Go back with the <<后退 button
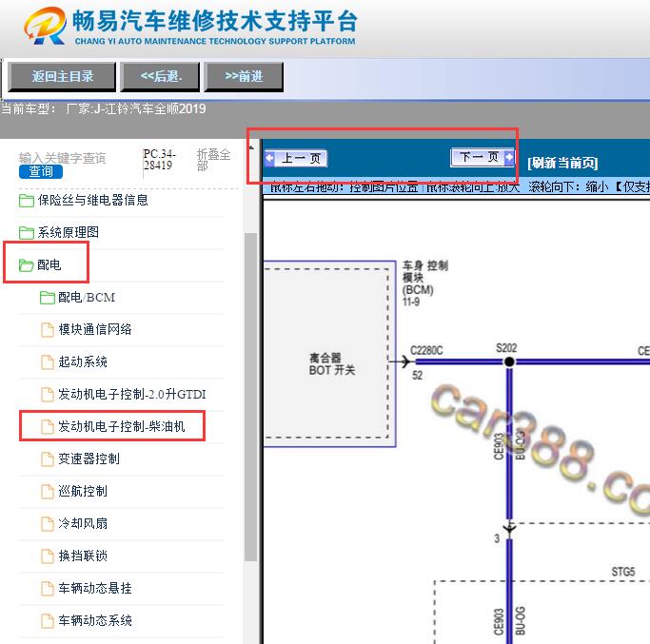 [x=161, y=77]
